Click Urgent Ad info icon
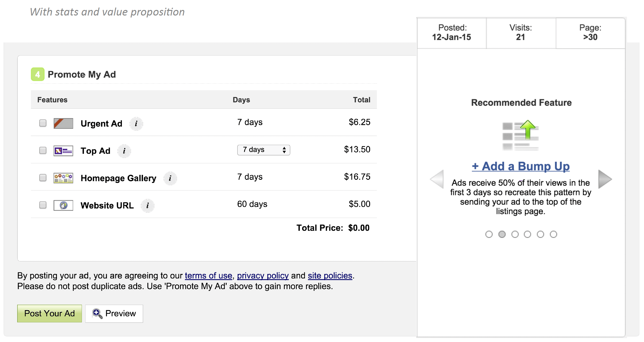The image size is (644, 342). coord(136,124)
